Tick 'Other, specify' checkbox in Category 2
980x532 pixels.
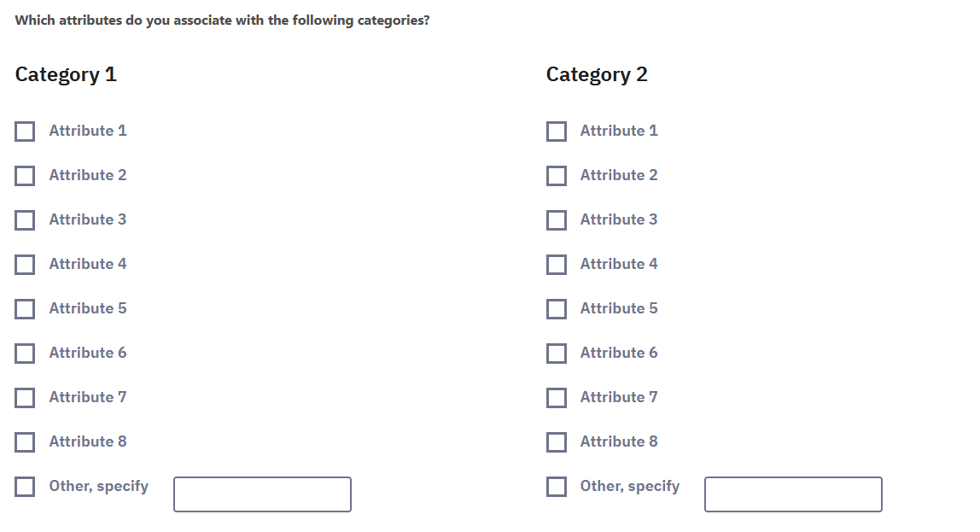(557, 487)
